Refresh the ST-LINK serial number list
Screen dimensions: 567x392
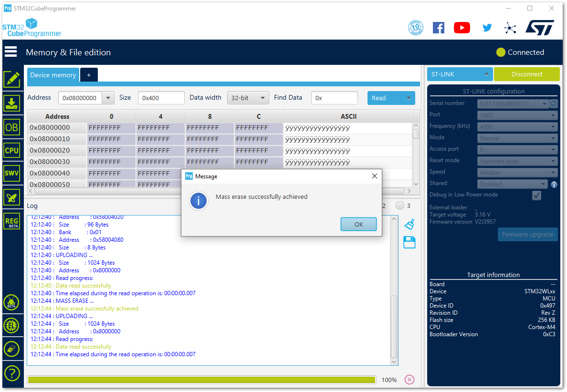554,103
